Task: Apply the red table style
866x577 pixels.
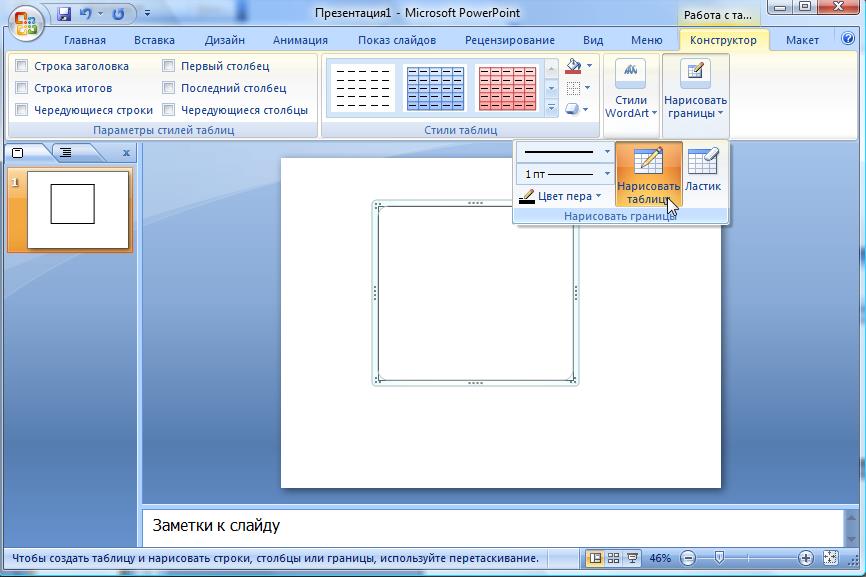Action: [507, 88]
